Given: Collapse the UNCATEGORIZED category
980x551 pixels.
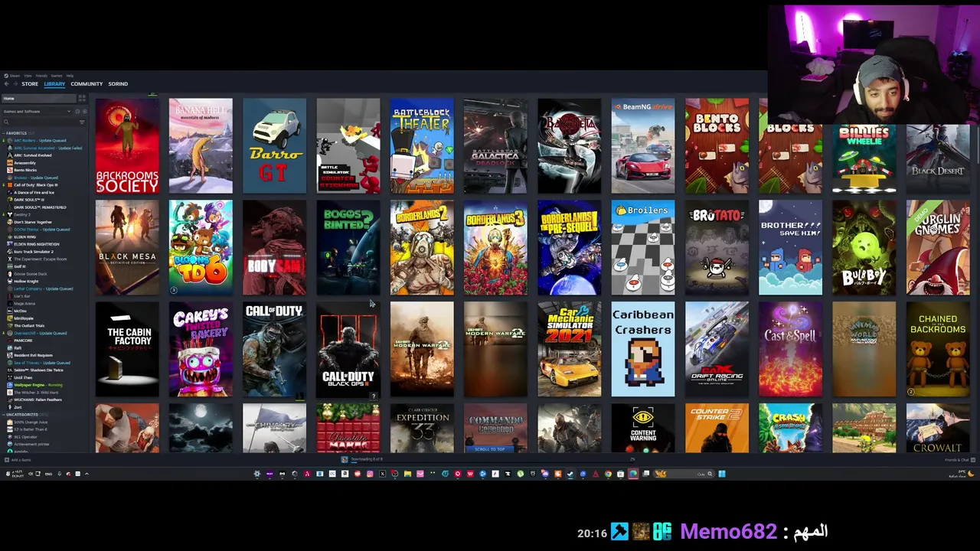Looking at the screenshot, I should (x=4, y=414).
